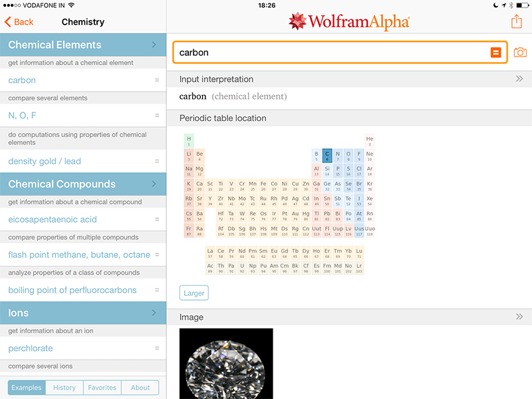Open the density gold / lead example

(x=83, y=161)
